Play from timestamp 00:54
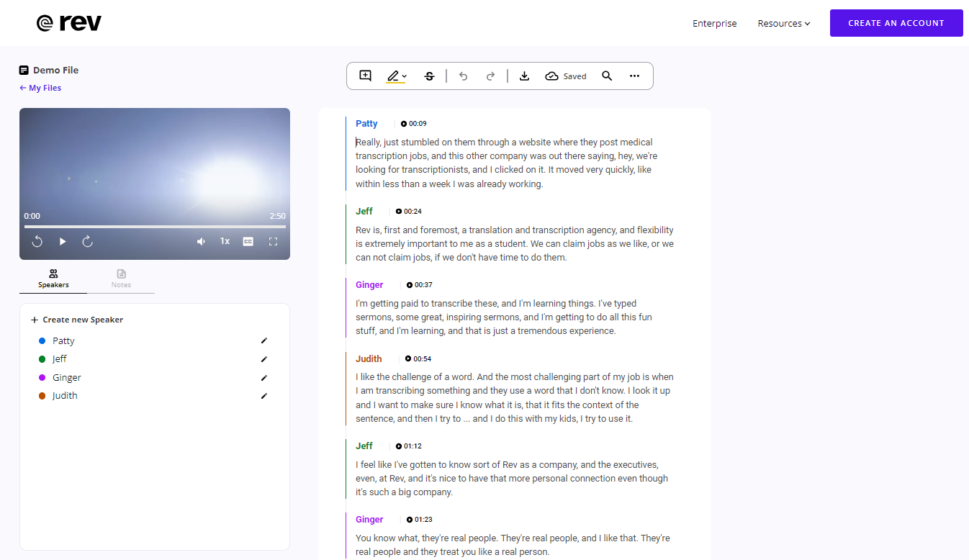 click(x=418, y=358)
